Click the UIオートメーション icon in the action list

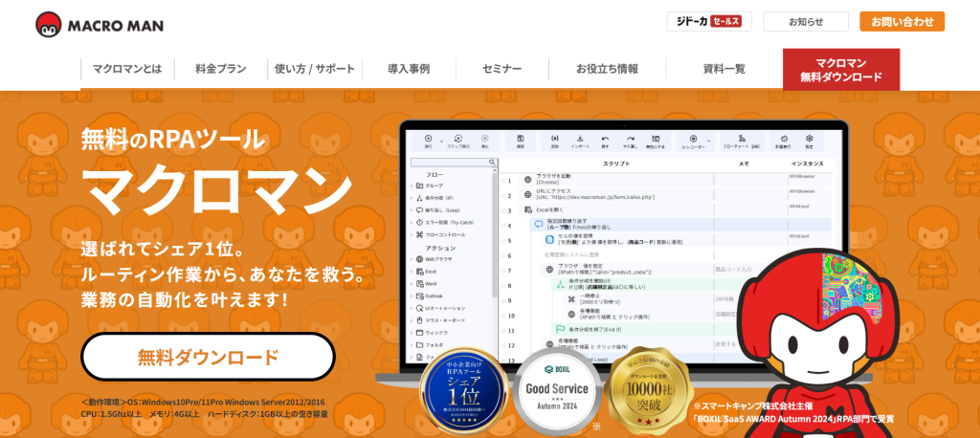pyautogui.click(x=420, y=309)
